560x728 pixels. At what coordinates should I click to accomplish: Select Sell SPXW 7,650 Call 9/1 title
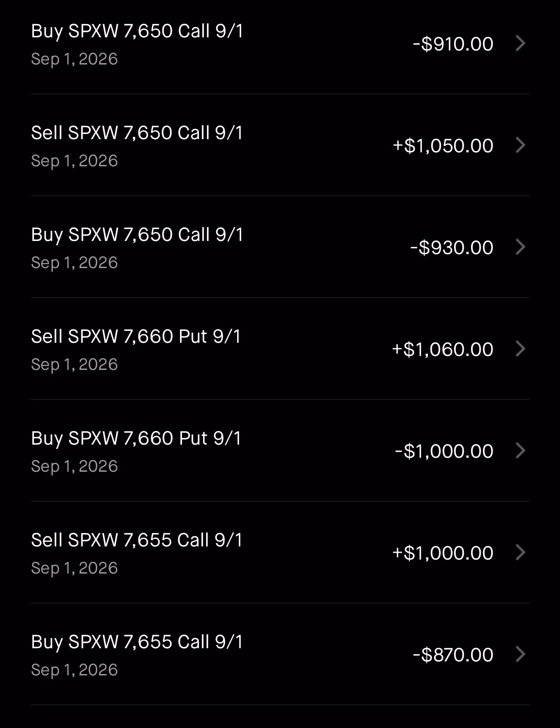[x=137, y=133]
